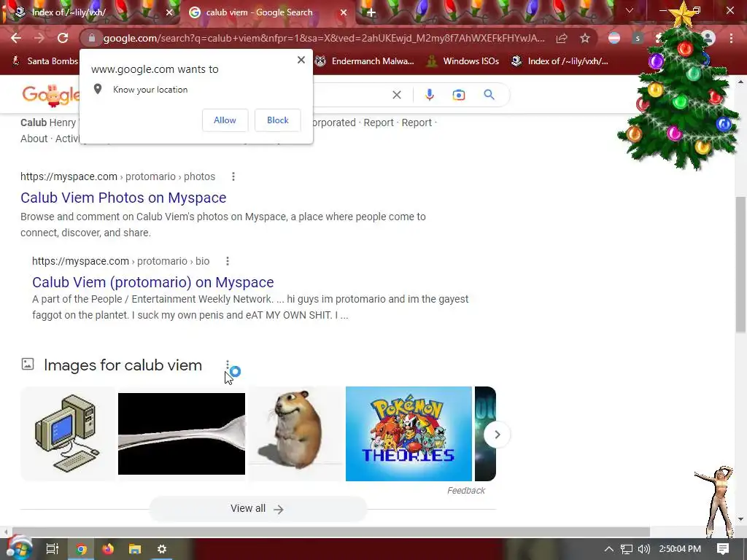Click the 'About' link in top result
Viewport: 747px width, 560px height.
coord(34,139)
